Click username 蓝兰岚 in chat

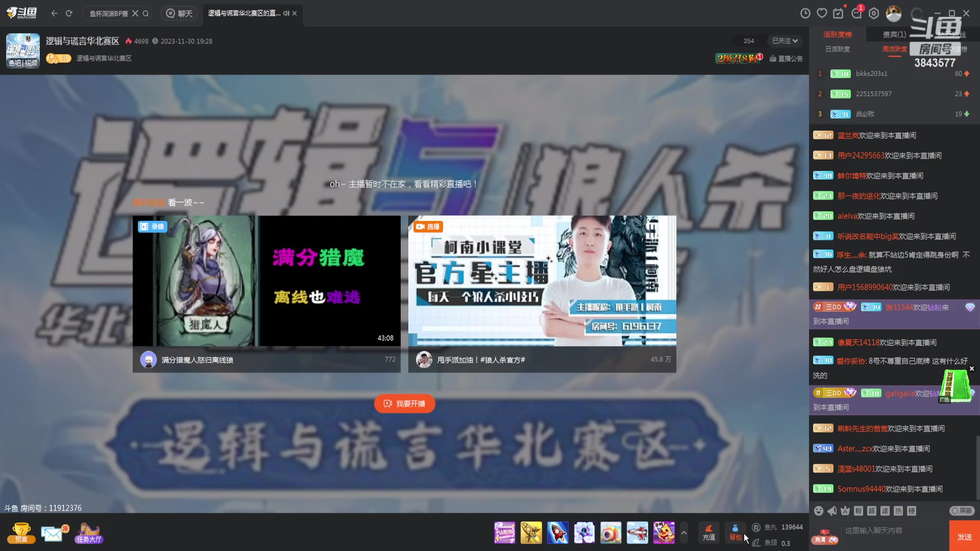[x=848, y=135]
